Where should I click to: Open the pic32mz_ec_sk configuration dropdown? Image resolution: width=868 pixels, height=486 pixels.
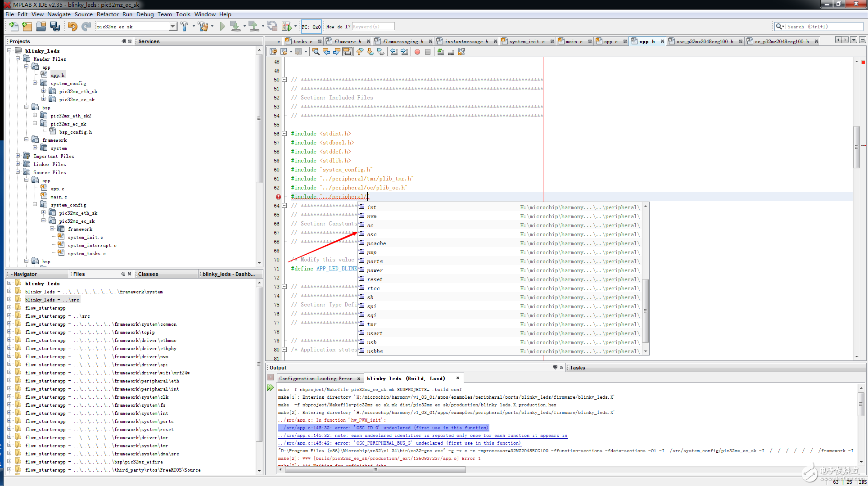coord(172,27)
